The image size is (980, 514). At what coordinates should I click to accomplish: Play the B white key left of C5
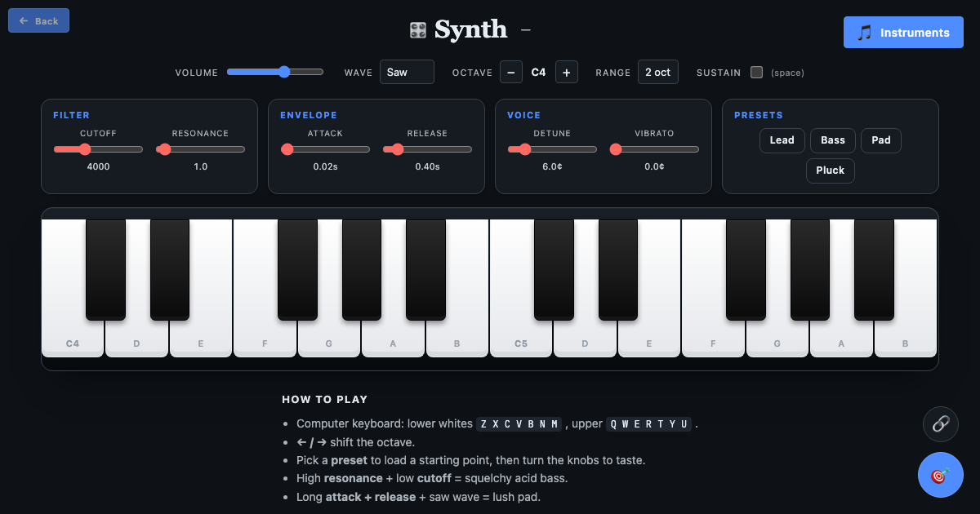coord(457,339)
